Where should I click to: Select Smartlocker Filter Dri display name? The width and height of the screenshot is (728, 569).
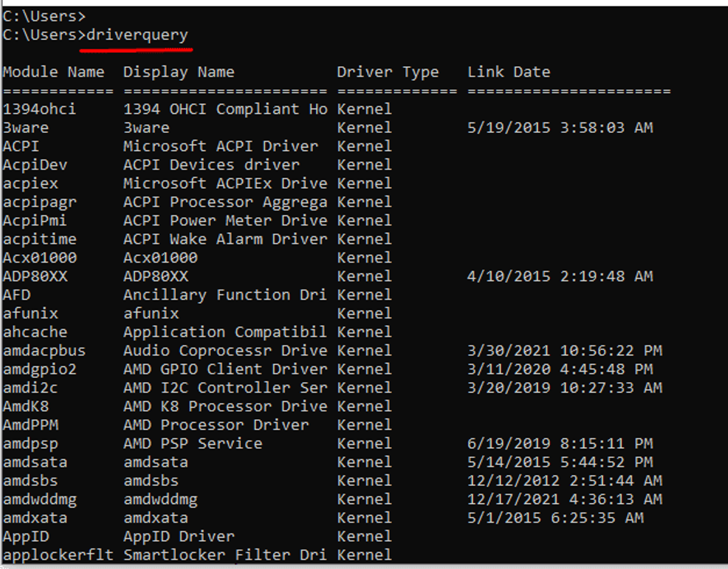point(225,555)
